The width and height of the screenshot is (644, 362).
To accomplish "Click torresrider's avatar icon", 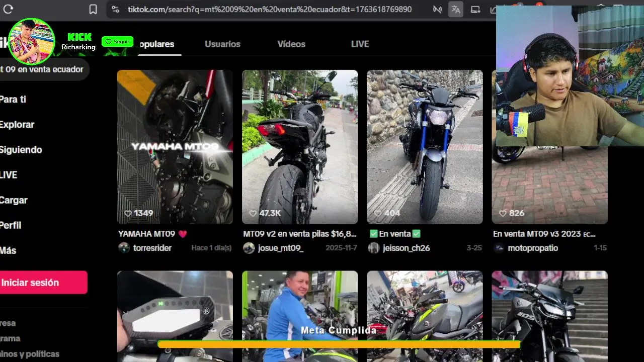I will point(124,248).
